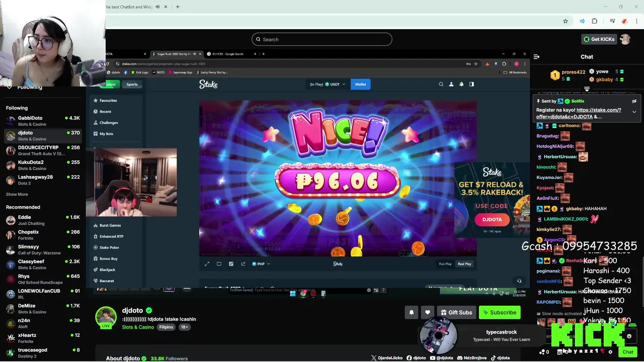The image size is (644, 362).
Task: Switch game to Real Play
Action: (464, 264)
